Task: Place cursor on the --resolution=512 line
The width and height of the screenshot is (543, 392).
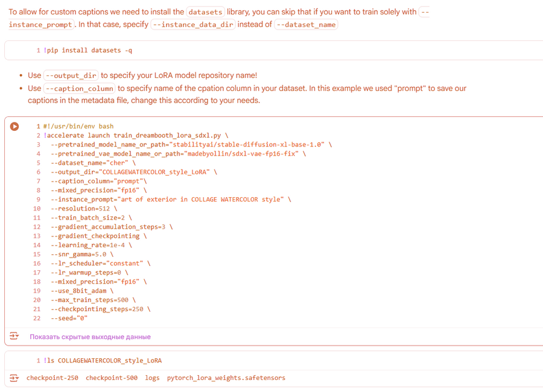Action: coord(84,209)
